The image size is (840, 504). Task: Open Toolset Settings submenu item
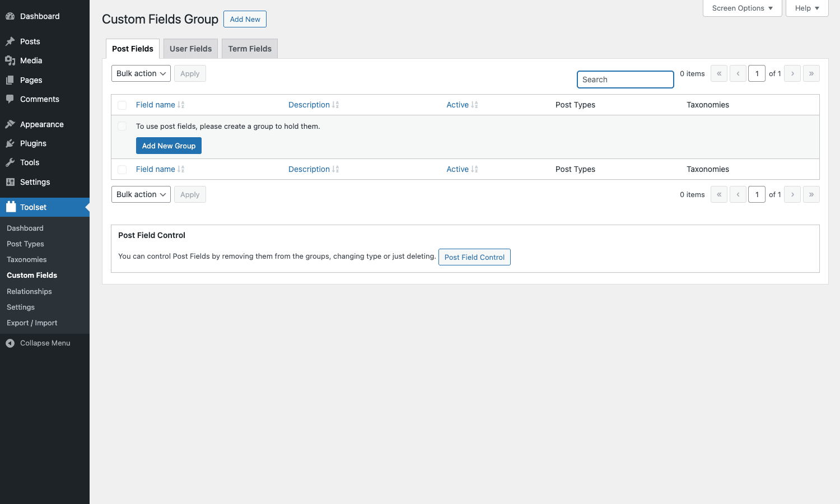point(21,307)
